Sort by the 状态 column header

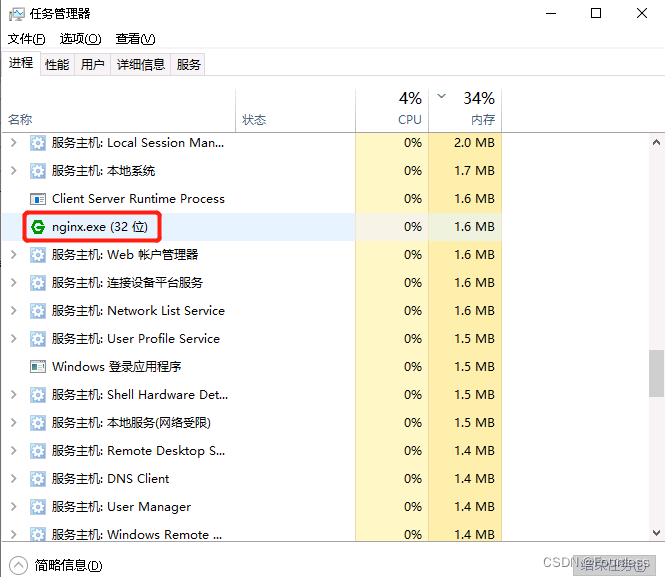(x=295, y=111)
